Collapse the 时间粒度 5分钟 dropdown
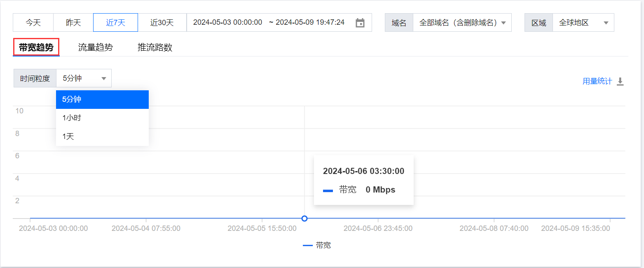This screenshot has width=644, height=268. click(x=84, y=78)
